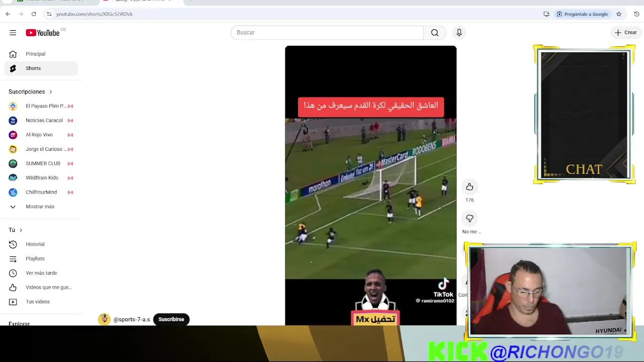Select the active YouTube browser tab

[x=141, y=2]
